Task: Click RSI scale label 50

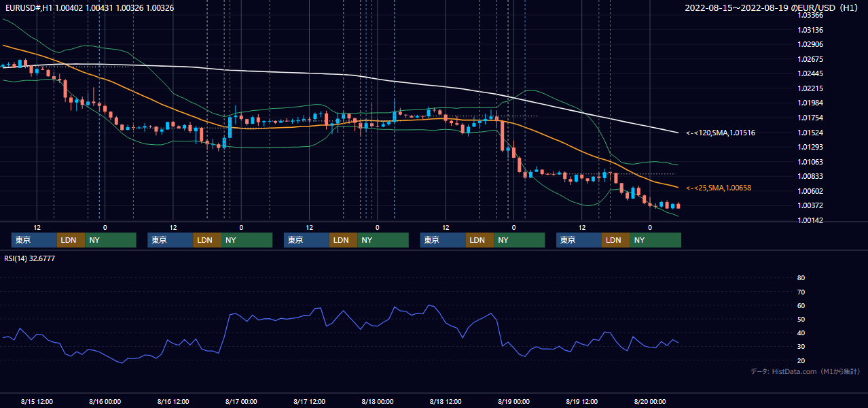Action: [x=801, y=319]
